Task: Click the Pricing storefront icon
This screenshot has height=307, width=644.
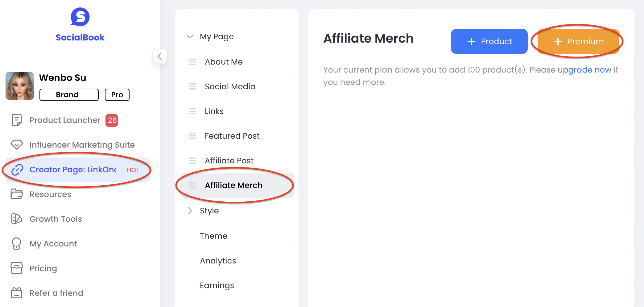Action: pyautogui.click(x=17, y=268)
